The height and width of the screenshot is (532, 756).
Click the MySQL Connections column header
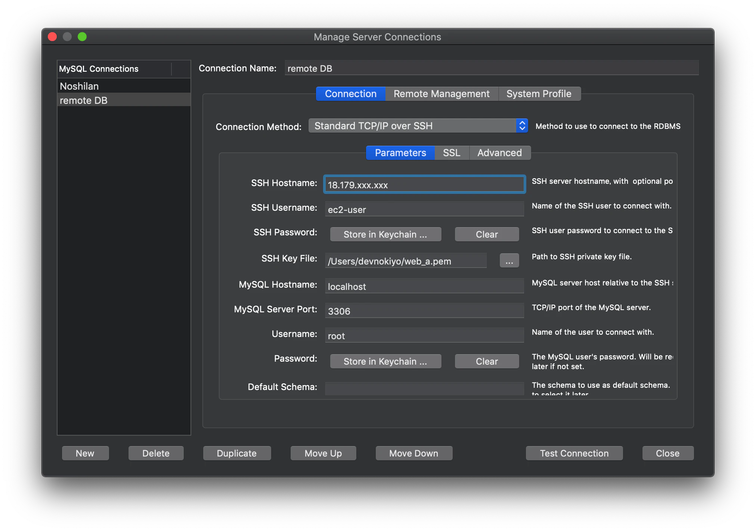(x=114, y=69)
